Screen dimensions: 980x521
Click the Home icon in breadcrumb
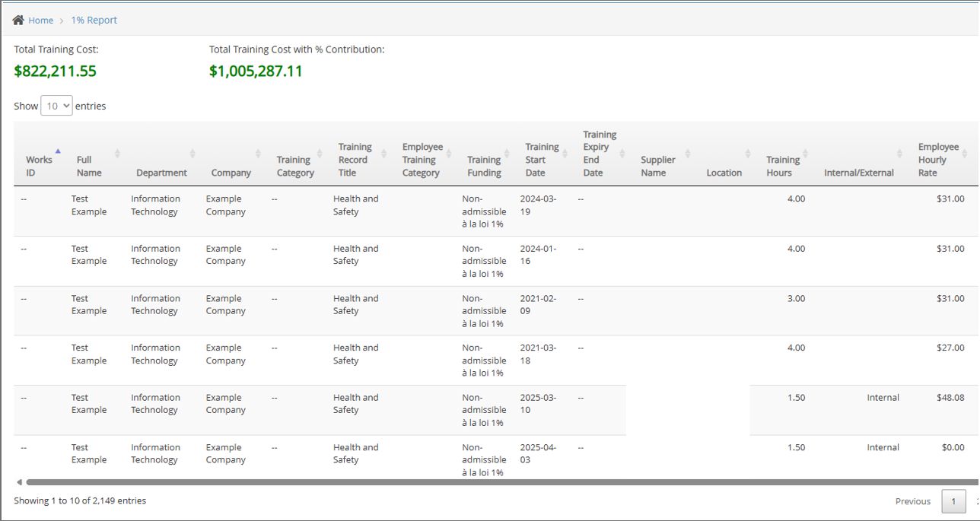pyautogui.click(x=18, y=20)
